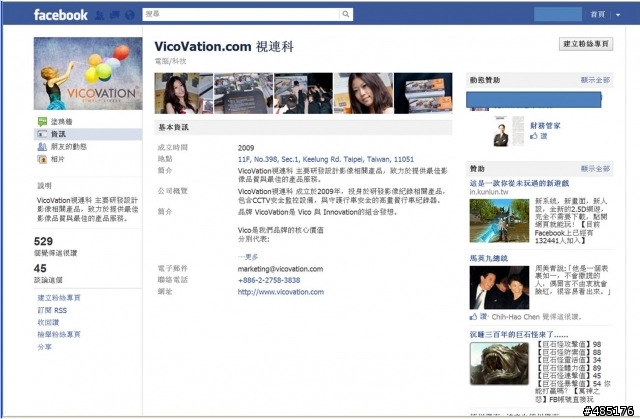Click the 建立粉絲專頁 button at top right
The width and height of the screenshot is (640, 419).
click(x=586, y=44)
